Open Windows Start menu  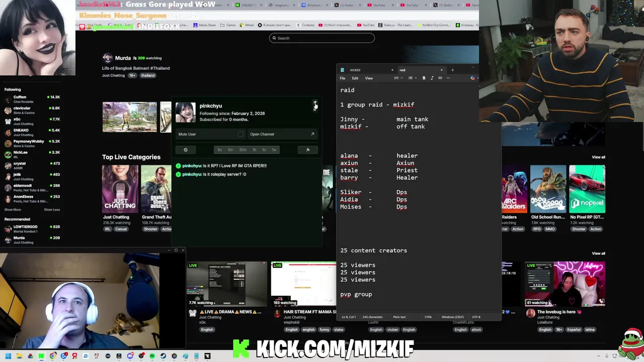(8, 356)
